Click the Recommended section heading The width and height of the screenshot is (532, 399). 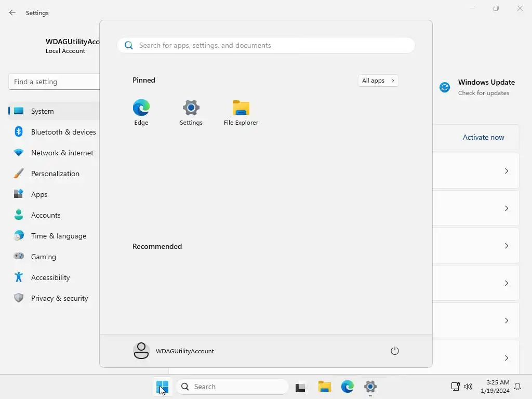(x=157, y=246)
